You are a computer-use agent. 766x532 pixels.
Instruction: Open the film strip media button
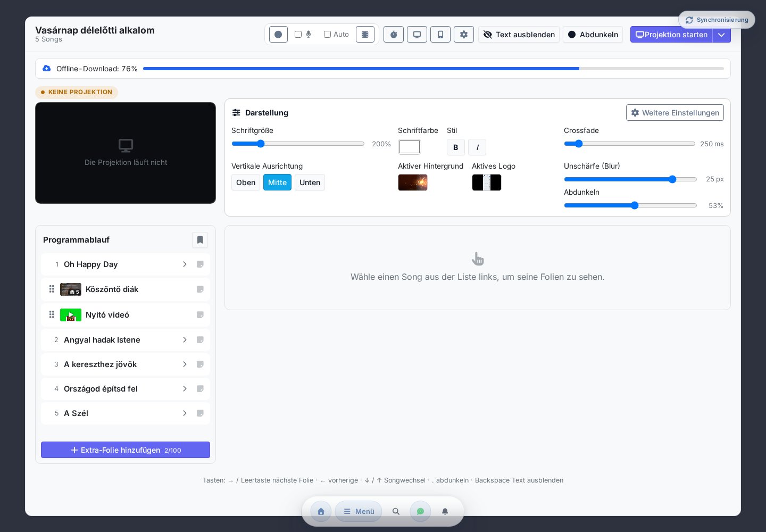point(365,35)
